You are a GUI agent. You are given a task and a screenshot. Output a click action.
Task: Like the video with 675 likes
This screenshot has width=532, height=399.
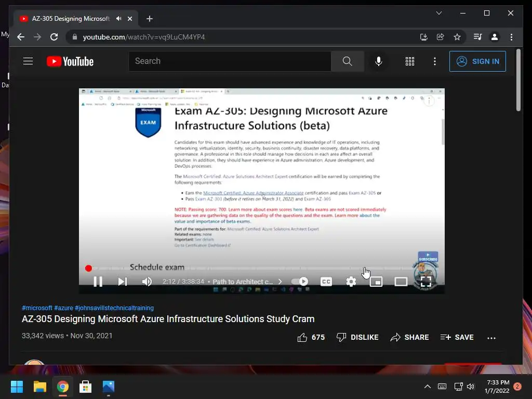[311, 337]
